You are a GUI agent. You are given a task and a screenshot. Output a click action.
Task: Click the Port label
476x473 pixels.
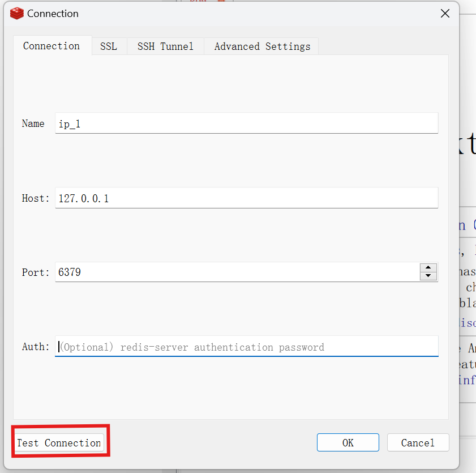click(x=35, y=272)
